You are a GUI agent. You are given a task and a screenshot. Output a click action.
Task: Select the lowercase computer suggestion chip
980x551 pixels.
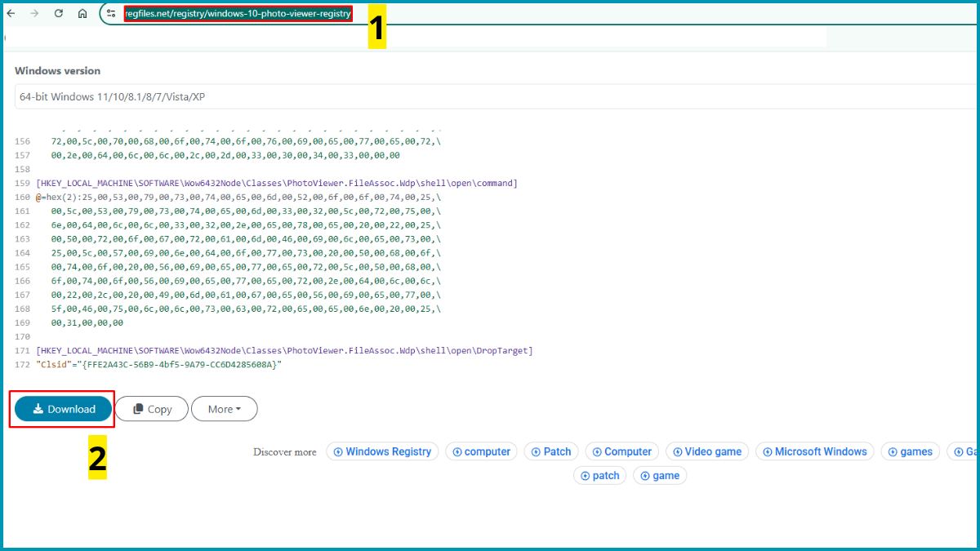pos(481,451)
